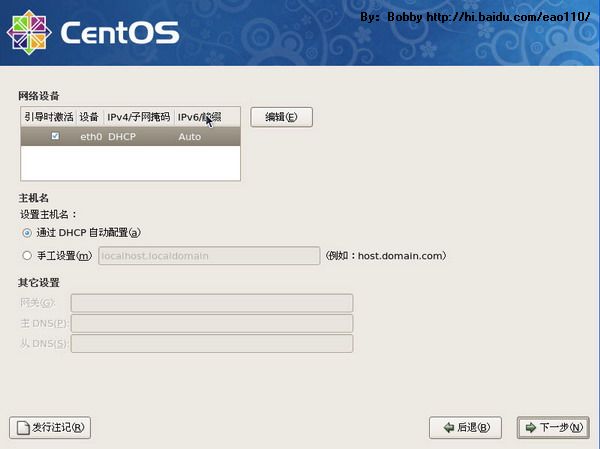Click the 编辑(E) button
Viewport: 600px width, 449px height.
click(x=282, y=117)
